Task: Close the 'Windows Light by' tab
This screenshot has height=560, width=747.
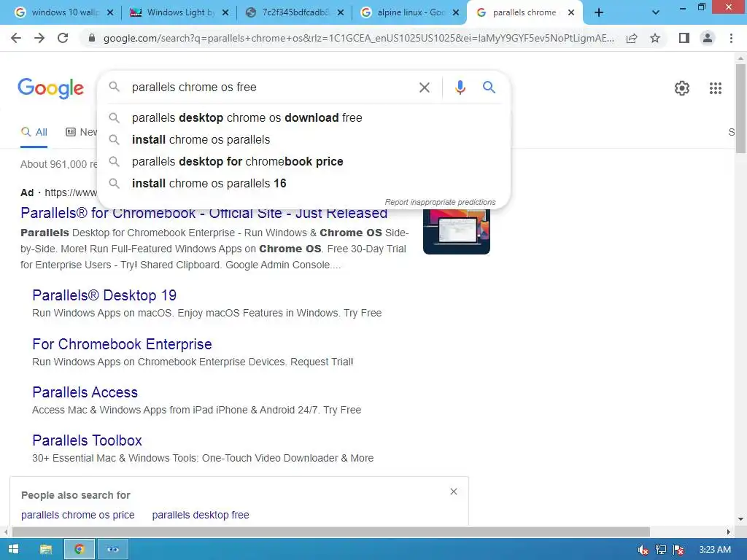Action: [225, 13]
